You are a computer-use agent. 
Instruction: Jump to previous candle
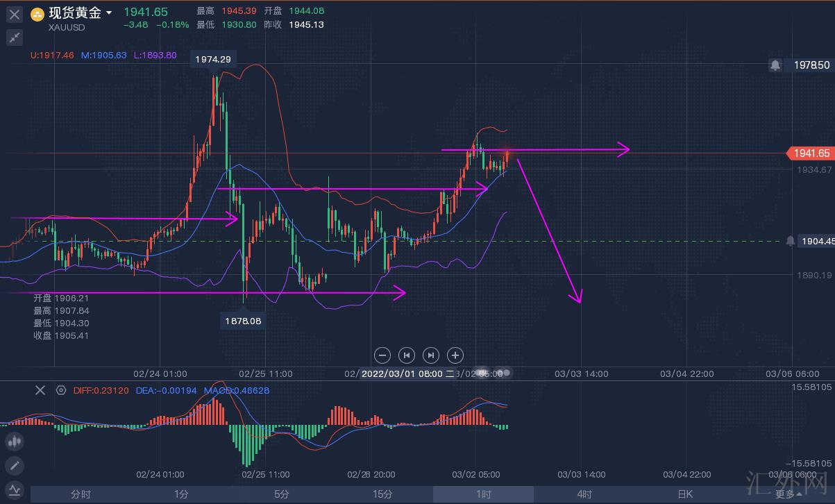(407, 355)
